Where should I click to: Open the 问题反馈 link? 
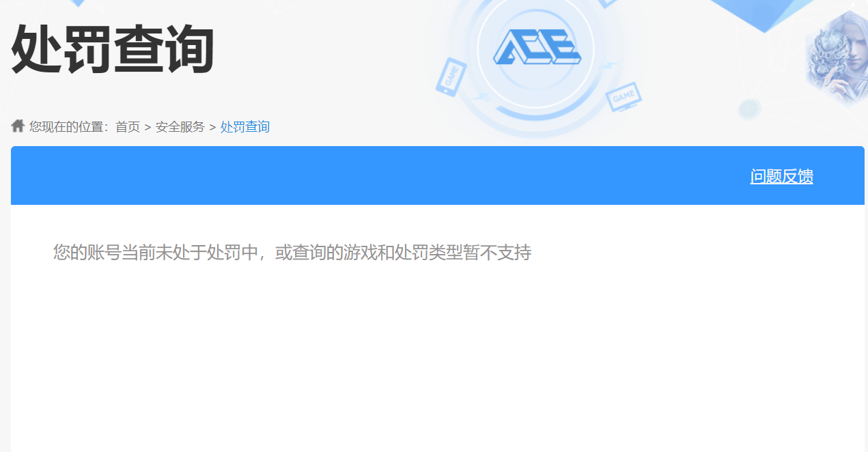pos(781,176)
